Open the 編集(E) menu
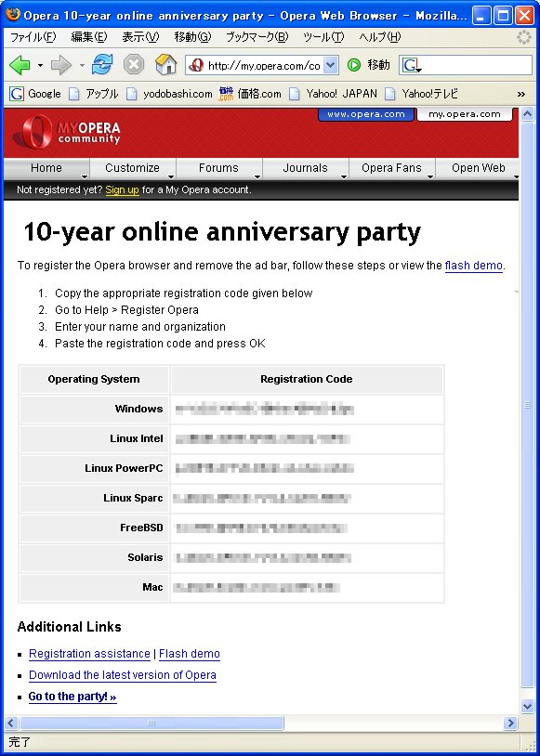This screenshot has width=540, height=756. coord(89,37)
